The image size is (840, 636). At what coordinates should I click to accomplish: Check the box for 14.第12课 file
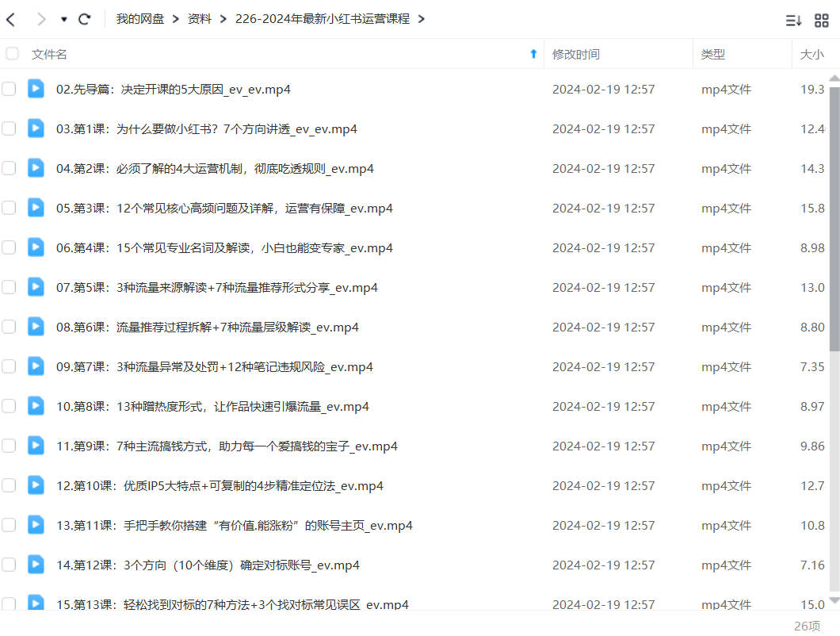click(x=9, y=565)
